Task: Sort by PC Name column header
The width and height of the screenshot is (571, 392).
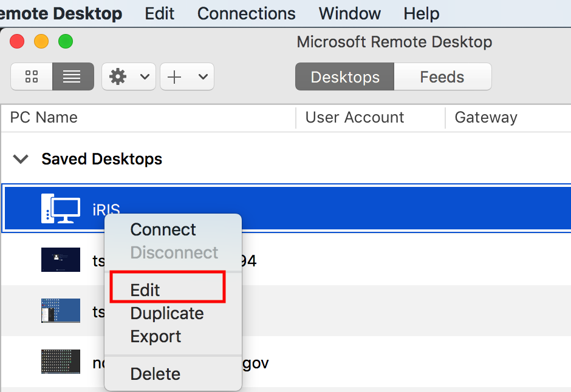Action: 149,118
